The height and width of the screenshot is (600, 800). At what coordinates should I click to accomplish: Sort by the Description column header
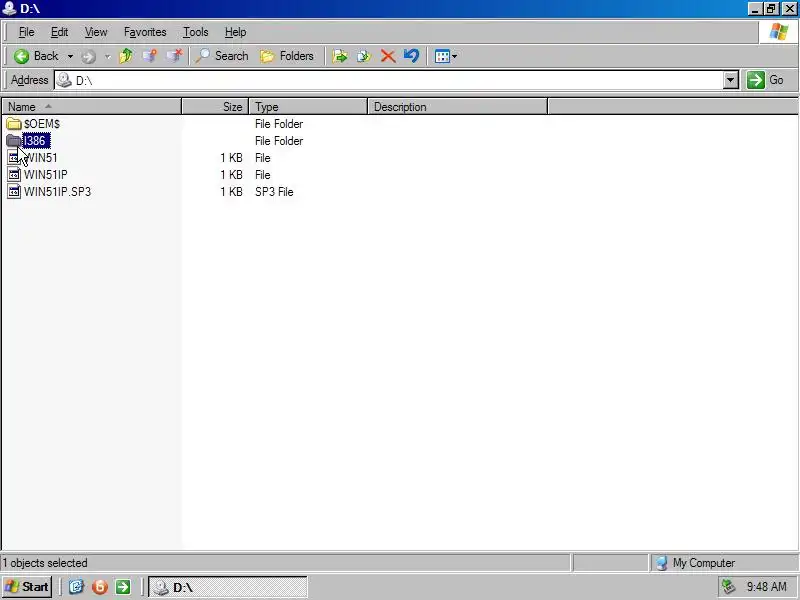click(458, 107)
